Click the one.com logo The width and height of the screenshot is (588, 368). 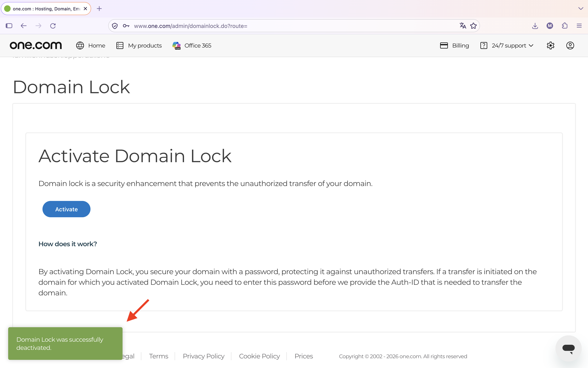[36, 45]
